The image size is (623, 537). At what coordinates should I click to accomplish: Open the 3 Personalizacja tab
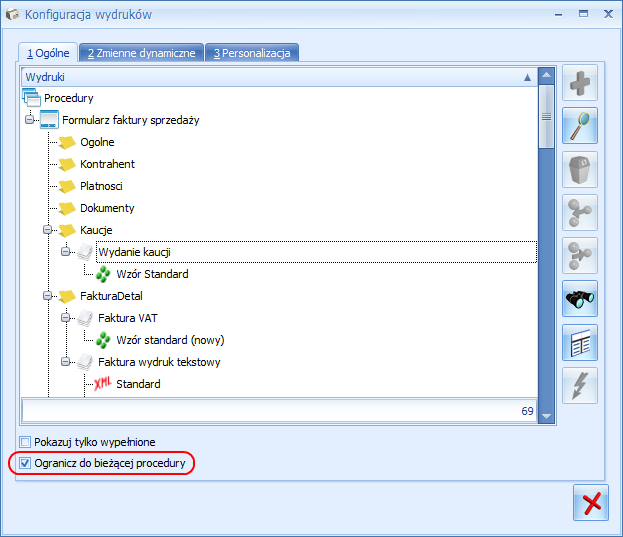[252, 53]
